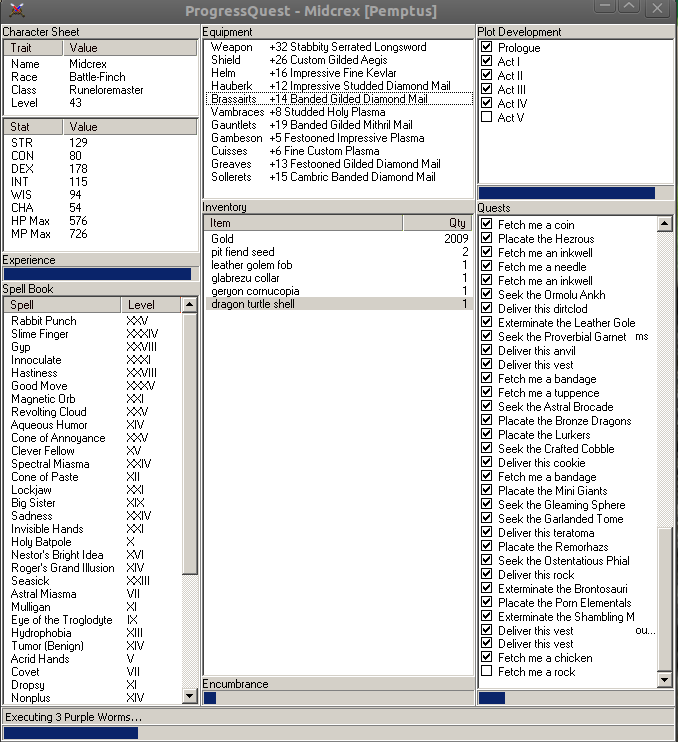Screen dimensions: 678x742
Task: Click the Experience progress bar
Action: [x=101, y=274]
